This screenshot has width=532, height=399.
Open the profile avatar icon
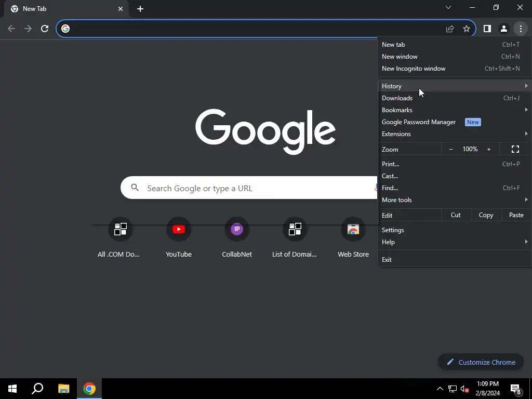click(504, 29)
